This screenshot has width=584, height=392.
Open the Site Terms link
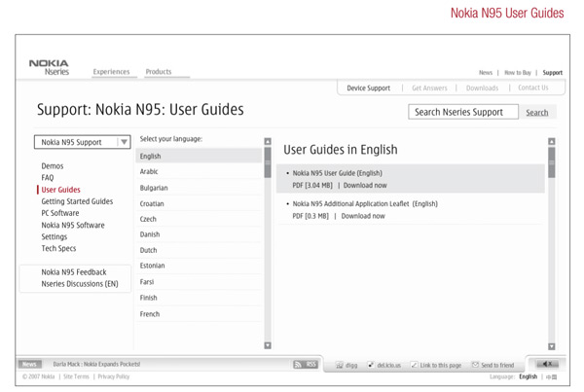(x=76, y=376)
